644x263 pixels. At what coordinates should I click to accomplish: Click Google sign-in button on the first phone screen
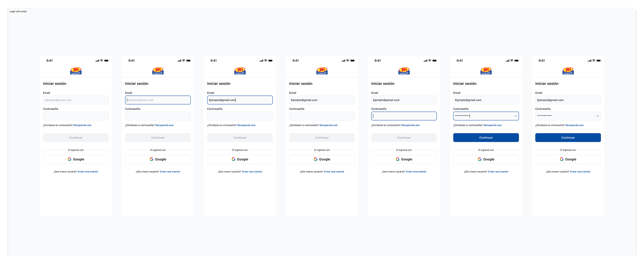tap(76, 159)
